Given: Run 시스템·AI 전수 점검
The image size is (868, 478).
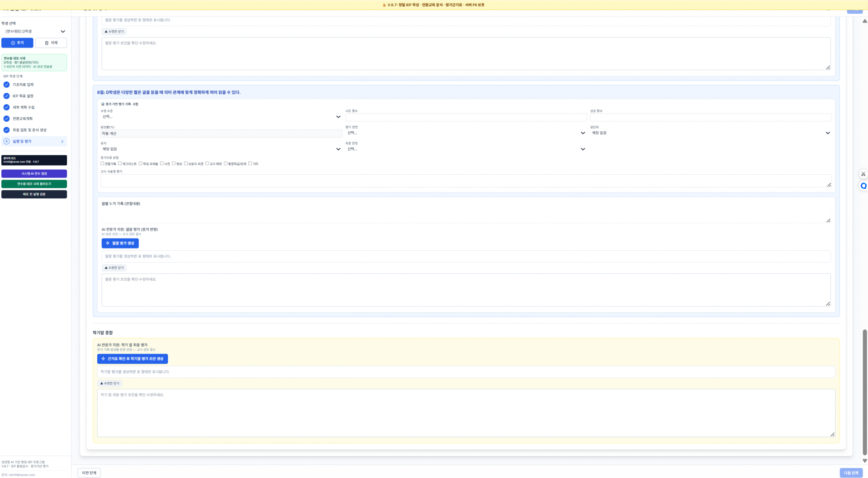Looking at the screenshot, I should 34,174.
